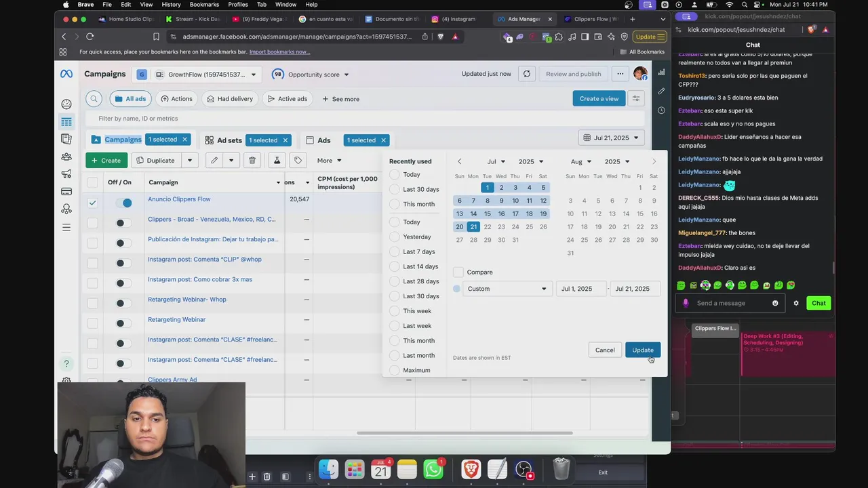Check the select-all campaigns header checkbox
Viewport: 868px width, 488px height.
92,182
